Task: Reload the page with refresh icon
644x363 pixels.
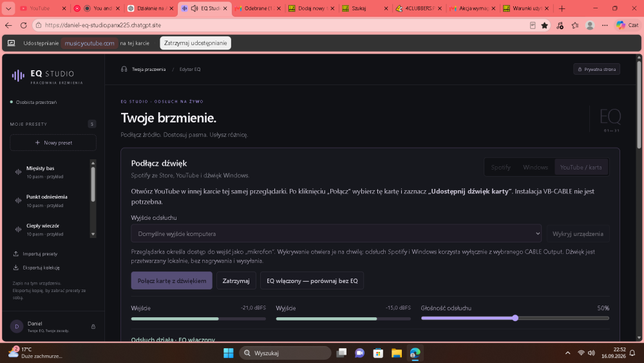Action: pyautogui.click(x=23, y=25)
